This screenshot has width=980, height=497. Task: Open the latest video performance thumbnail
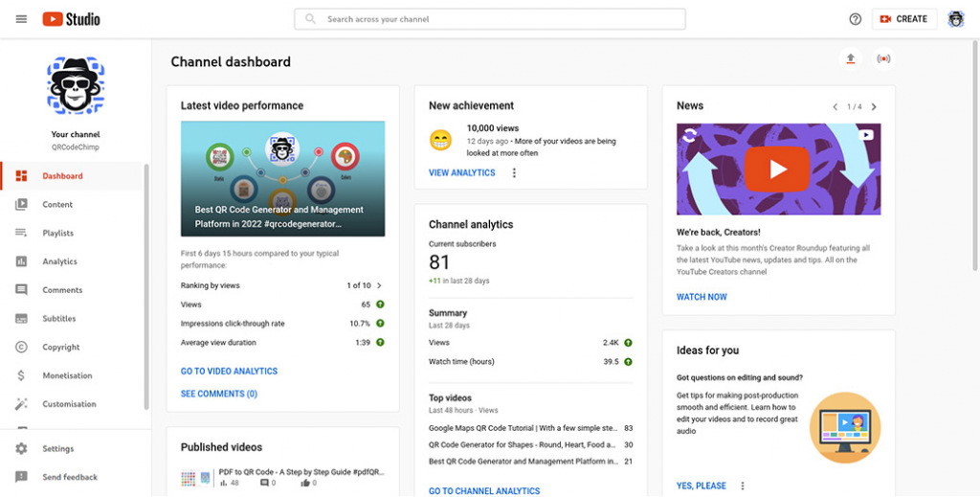282,179
